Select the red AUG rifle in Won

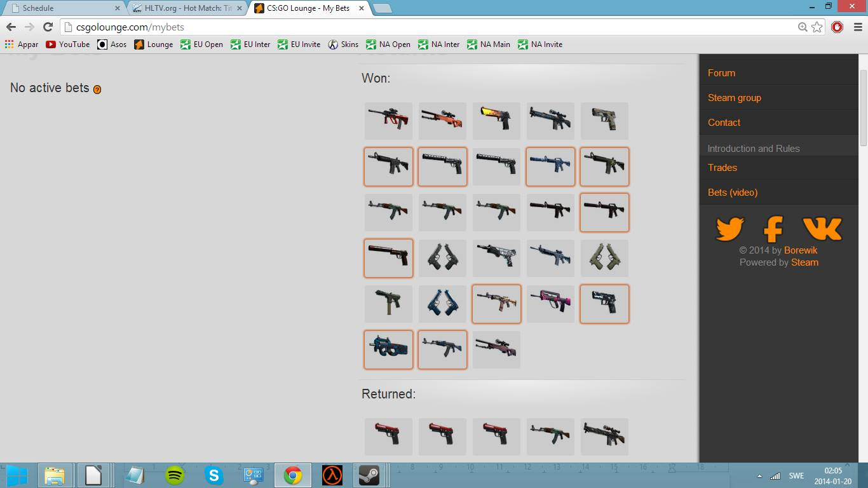pos(388,121)
